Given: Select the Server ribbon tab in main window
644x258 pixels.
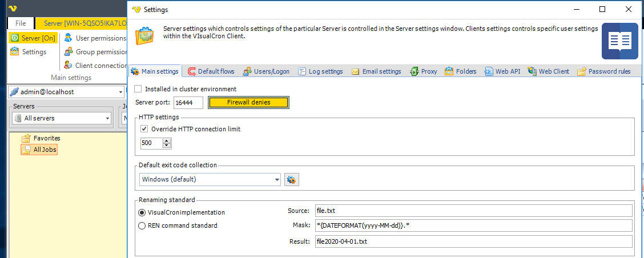Looking at the screenshot, I should pyautogui.click(x=81, y=23).
